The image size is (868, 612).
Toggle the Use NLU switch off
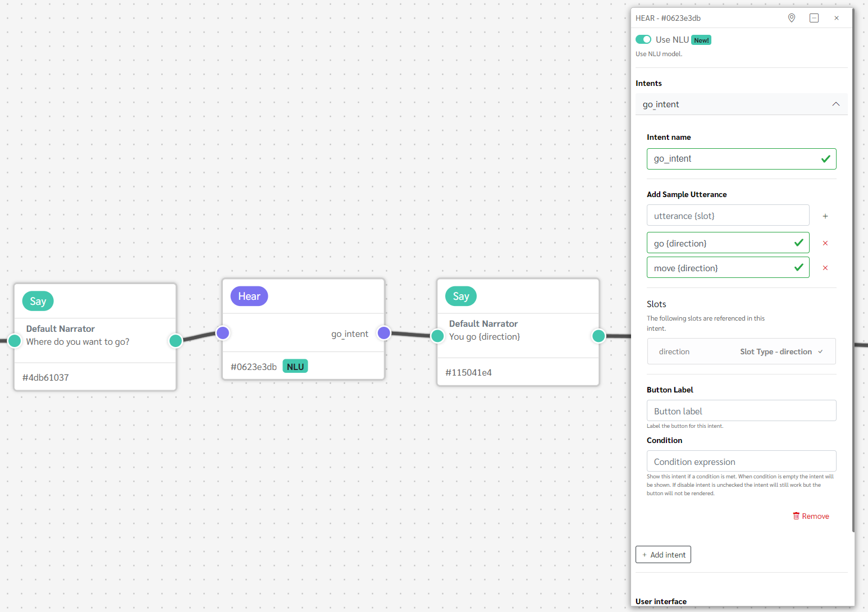pos(643,39)
